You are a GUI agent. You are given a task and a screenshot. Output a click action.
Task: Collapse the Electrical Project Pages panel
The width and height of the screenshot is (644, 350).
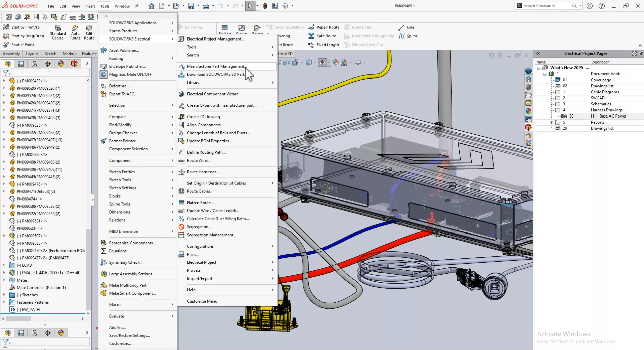pos(538,53)
